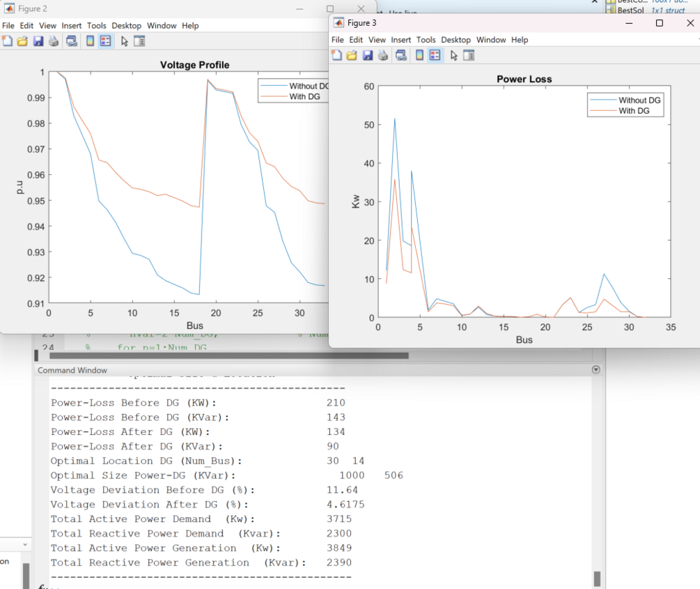Minimize the Figure 3 window

pos(629,23)
